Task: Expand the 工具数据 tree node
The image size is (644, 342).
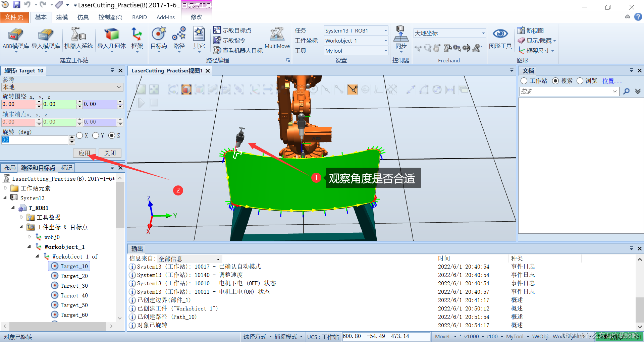Action: pyautogui.click(x=21, y=217)
